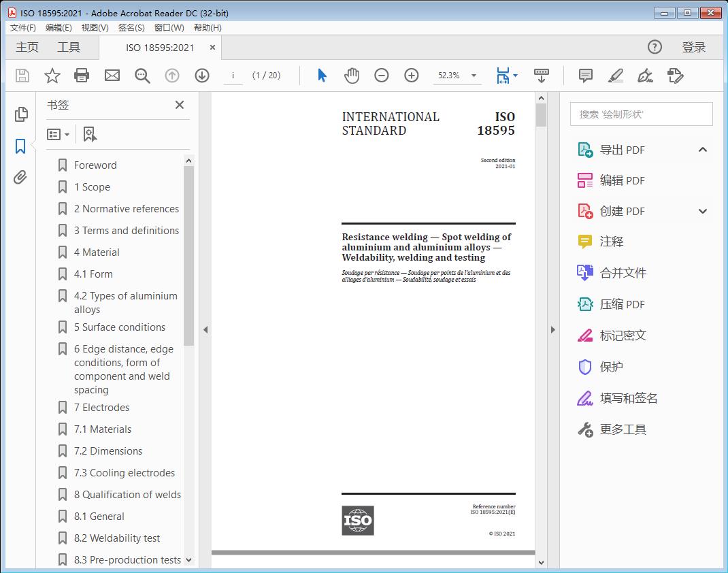Screen dimensions: 728x573
Task: Add bookmark star icon in toolbar
Action: point(52,76)
